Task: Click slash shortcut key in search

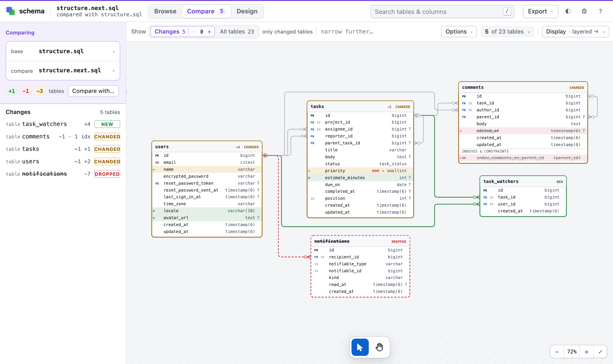Action: (507, 11)
